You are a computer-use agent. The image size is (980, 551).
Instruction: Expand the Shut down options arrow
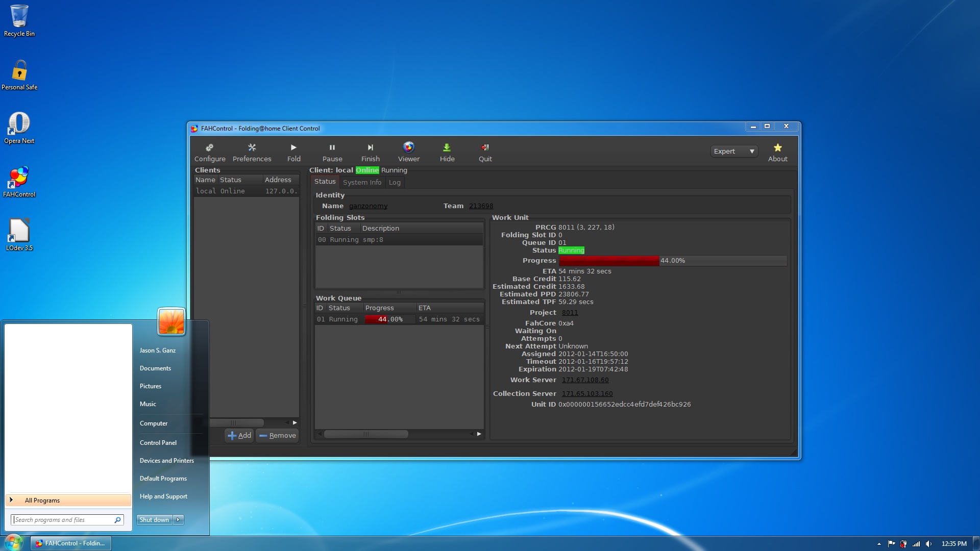coord(178,520)
